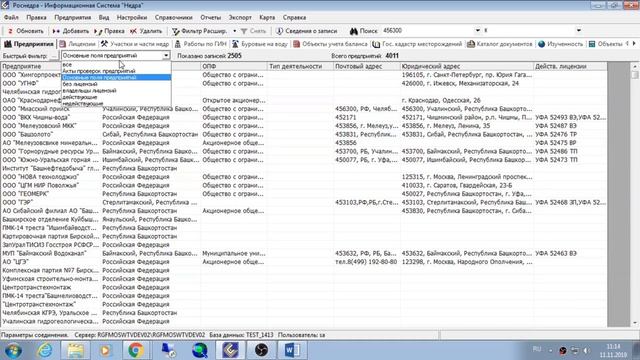Sort by ОПФ column header

tap(234, 66)
